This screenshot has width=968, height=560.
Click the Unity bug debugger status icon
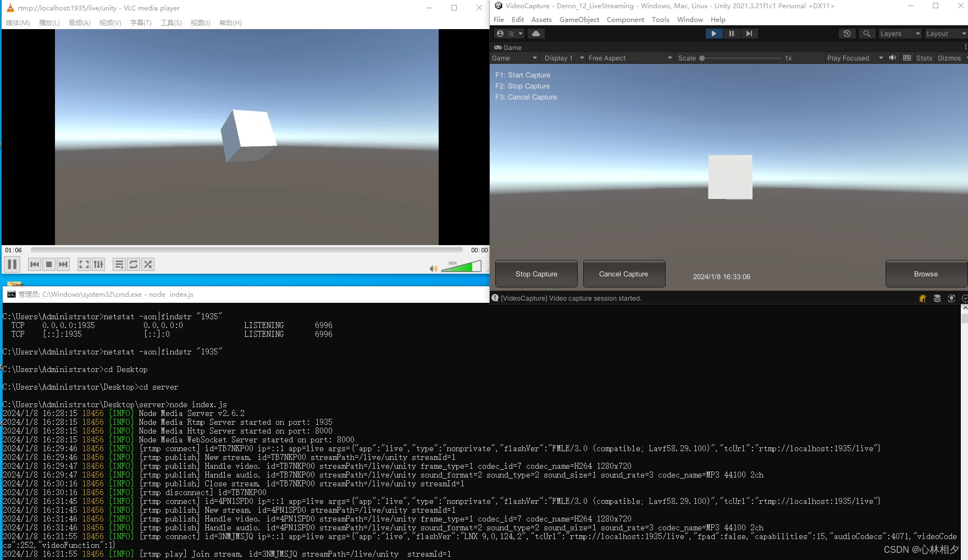coord(922,298)
